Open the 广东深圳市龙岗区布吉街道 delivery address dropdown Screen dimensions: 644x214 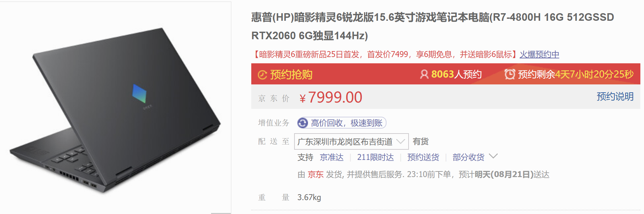(351, 141)
